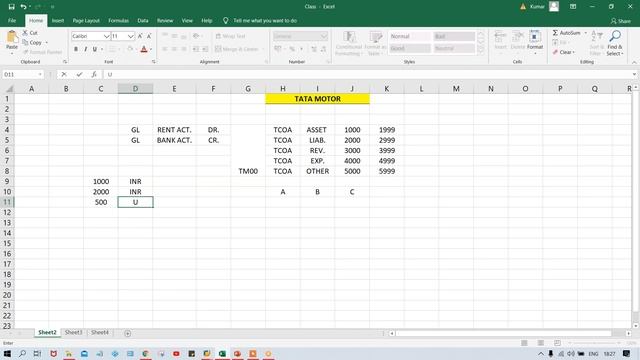Click the Save icon in the title bar
Image resolution: width=640 pixels, height=360 pixels.
click(x=11, y=7)
